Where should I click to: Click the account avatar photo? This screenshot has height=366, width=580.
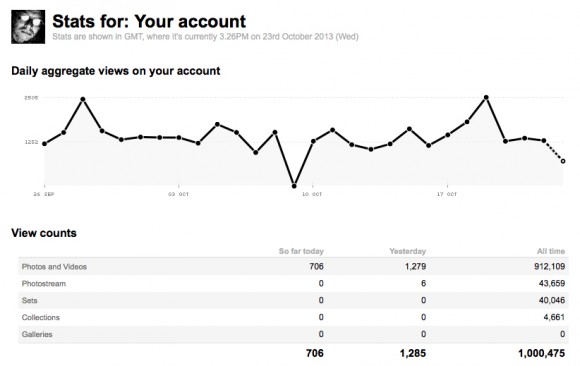click(x=28, y=27)
